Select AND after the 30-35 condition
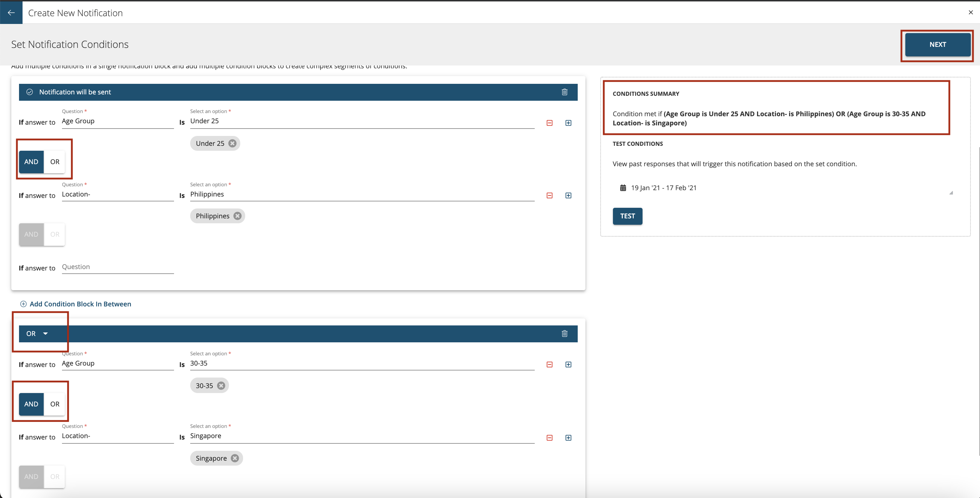 click(x=31, y=404)
